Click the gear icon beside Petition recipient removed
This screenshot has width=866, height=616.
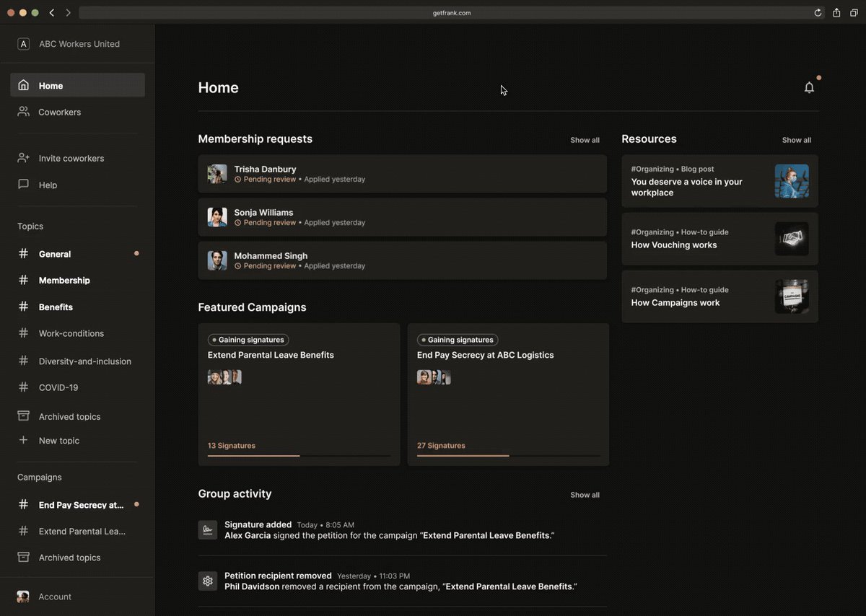point(208,581)
